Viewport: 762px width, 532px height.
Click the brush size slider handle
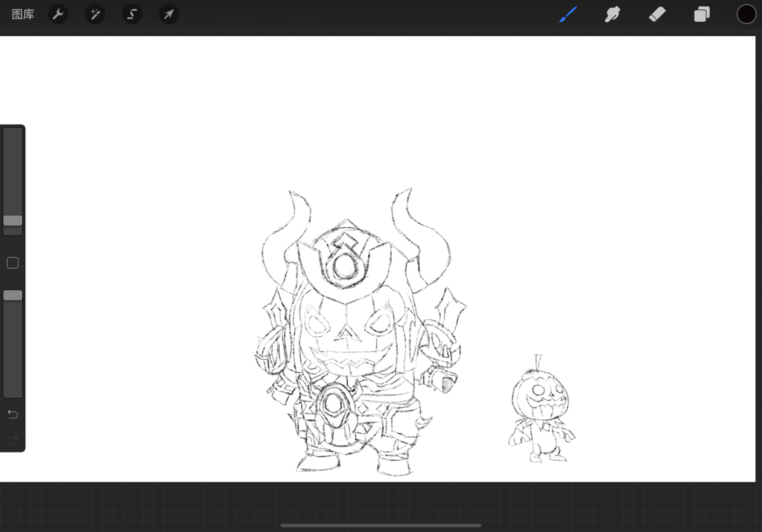click(x=13, y=221)
